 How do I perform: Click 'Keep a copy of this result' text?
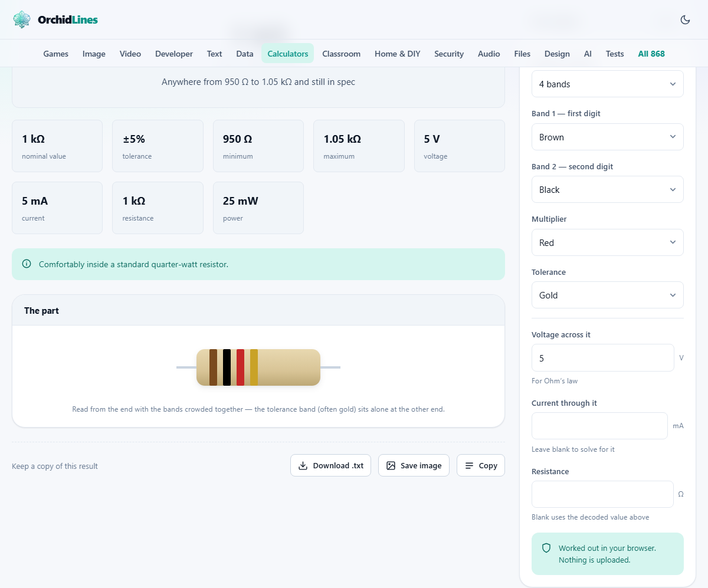[x=55, y=466]
